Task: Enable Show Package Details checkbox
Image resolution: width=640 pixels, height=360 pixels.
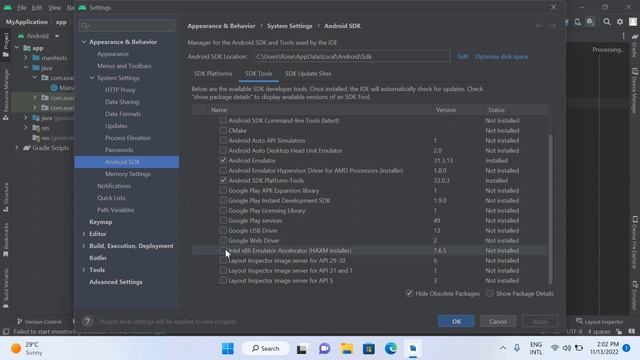Action: [489, 293]
